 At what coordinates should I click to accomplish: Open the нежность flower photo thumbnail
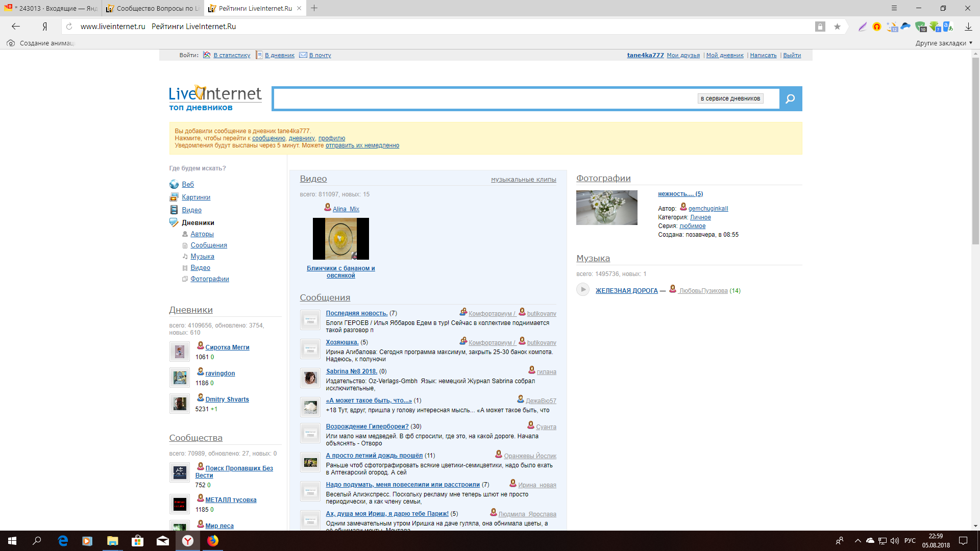tap(606, 208)
